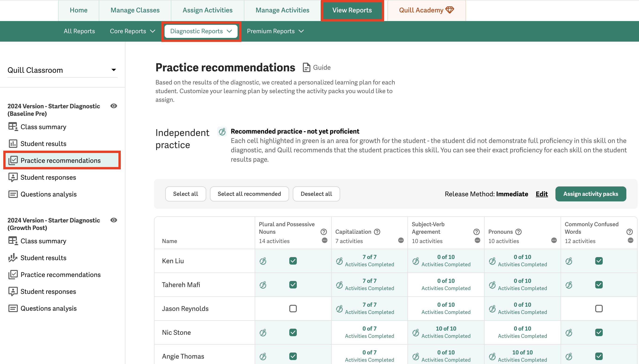639x364 pixels.
Task: Uncheck Ken Liu's Commonly Confused Words checkbox
Action: point(599,261)
